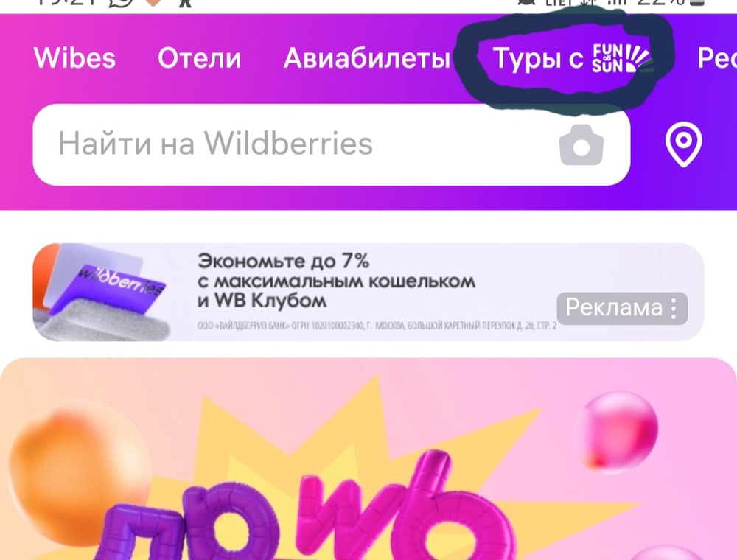Image resolution: width=737 pixels, height=560 pixels.
Task: Tap the camera search-by-photo icon
Action: point(581,144)
